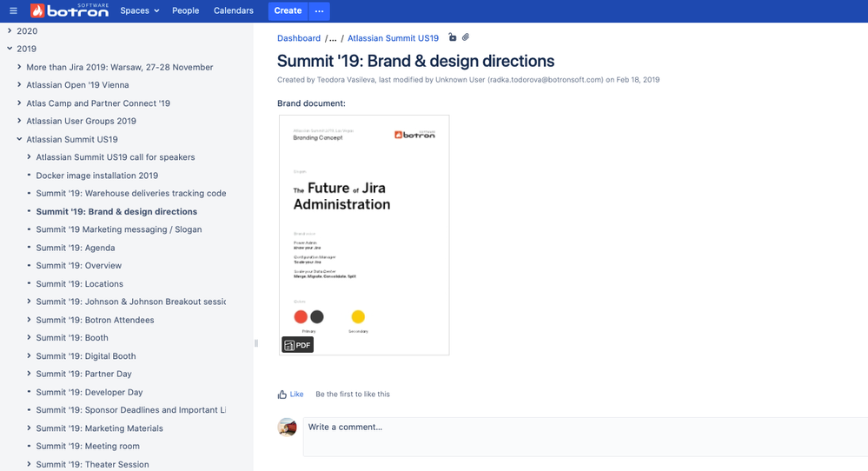Viewport: 868px width, 471px height.
Task: Click in the Write a comment field
Action: point(585,437)
